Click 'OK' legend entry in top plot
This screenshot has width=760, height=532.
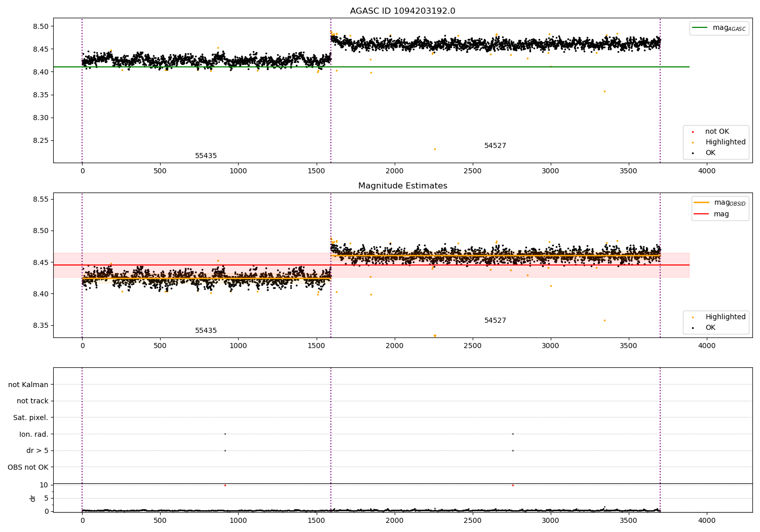coord(704,153)
